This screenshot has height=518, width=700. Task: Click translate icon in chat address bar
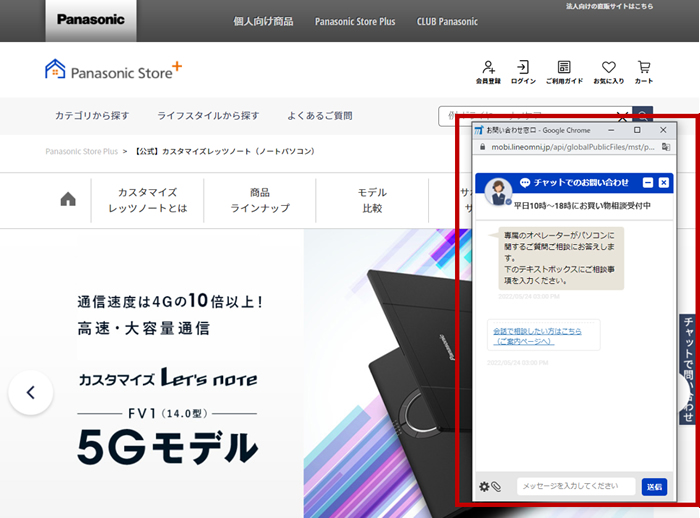point(666,147)
